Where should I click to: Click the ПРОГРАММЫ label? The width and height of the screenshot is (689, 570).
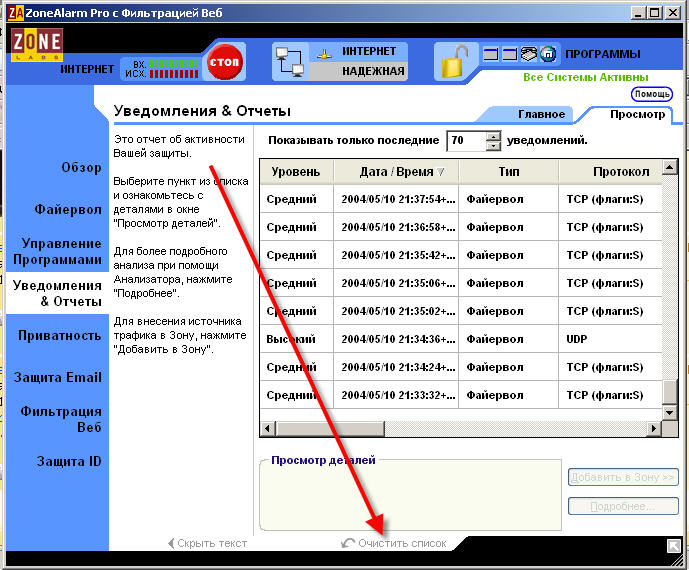click(603, 54)
